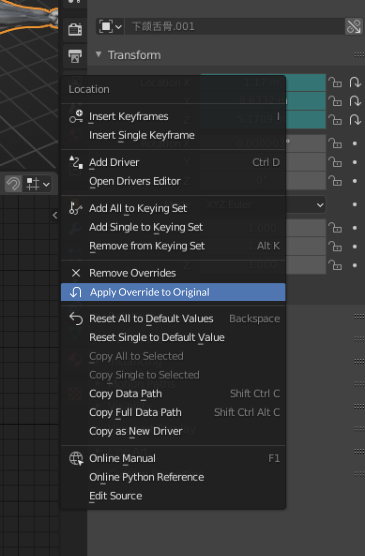The width and height of the screenshot is (365, 556).
Task: Click Add Driver in context menu
Action: (x=173, y=162)
